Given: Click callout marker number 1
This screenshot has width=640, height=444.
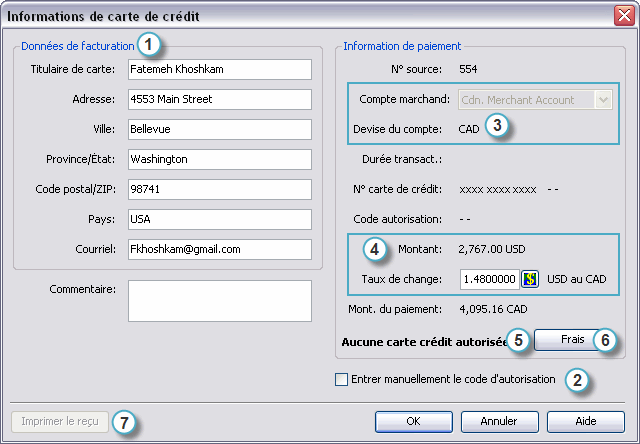Looking at the screenshot, I should [x=150, y=45].
